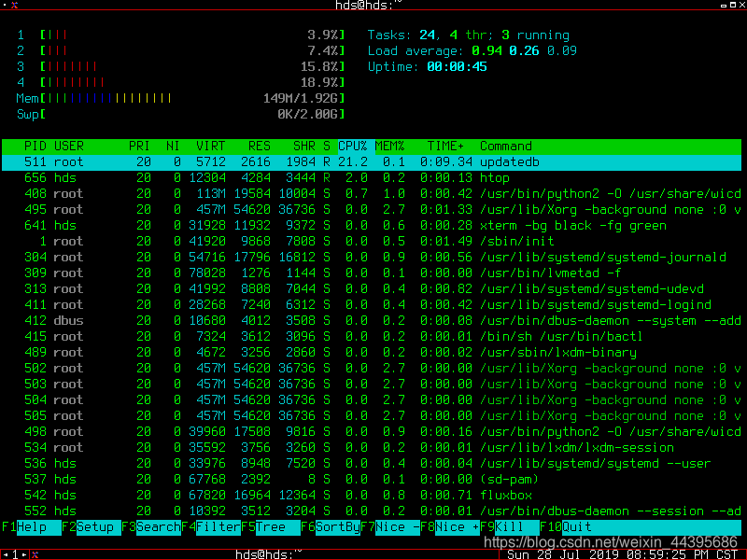Screen dimensions: 747x560
Task: Click the X icon in the bottom taskbar
Action: coord(35,554)
